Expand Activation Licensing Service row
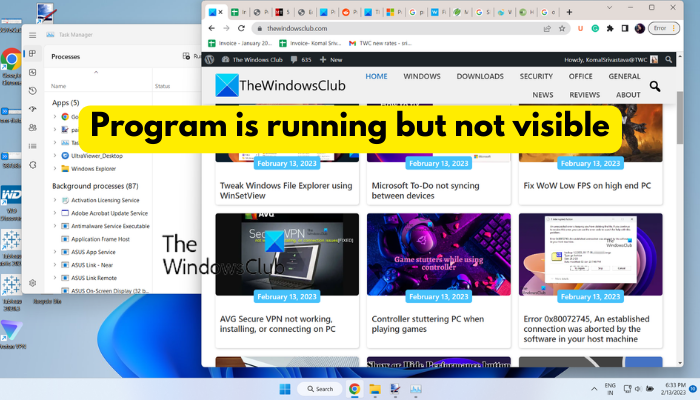Image resolution: width=700 pixels, height=400 pixels. coord(55,200)
